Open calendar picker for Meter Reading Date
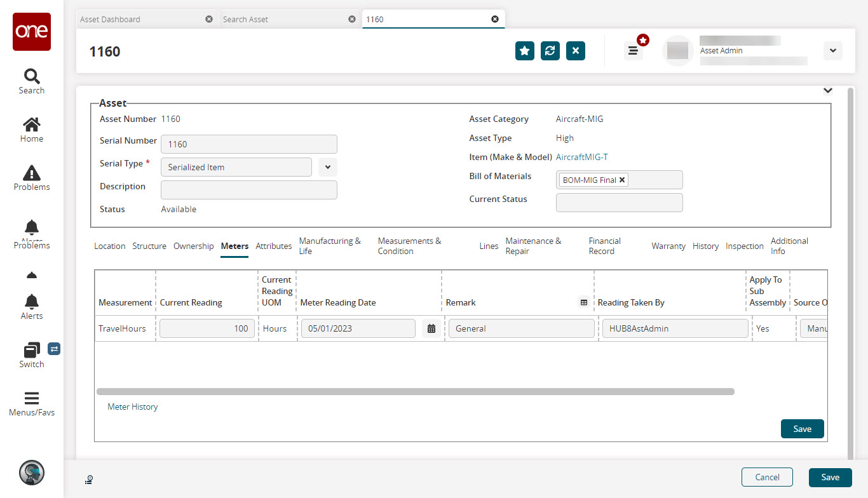868x498 pixels. pyautogui.click(x=431, y=328)
